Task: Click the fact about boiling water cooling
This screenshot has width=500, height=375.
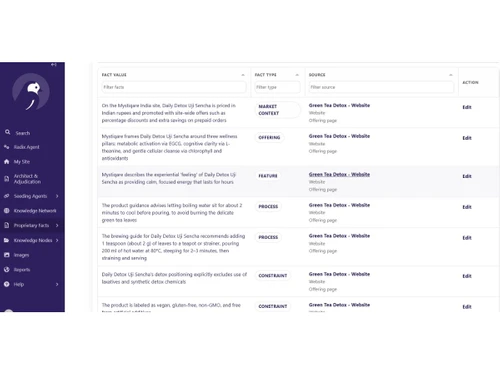Action: [172, 213]
